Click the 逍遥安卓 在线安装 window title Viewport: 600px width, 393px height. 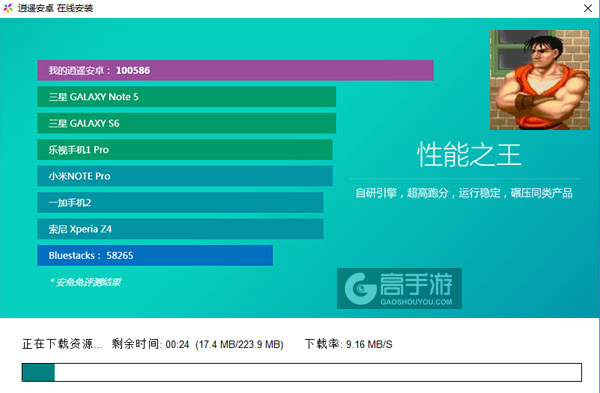click(55, 8)
